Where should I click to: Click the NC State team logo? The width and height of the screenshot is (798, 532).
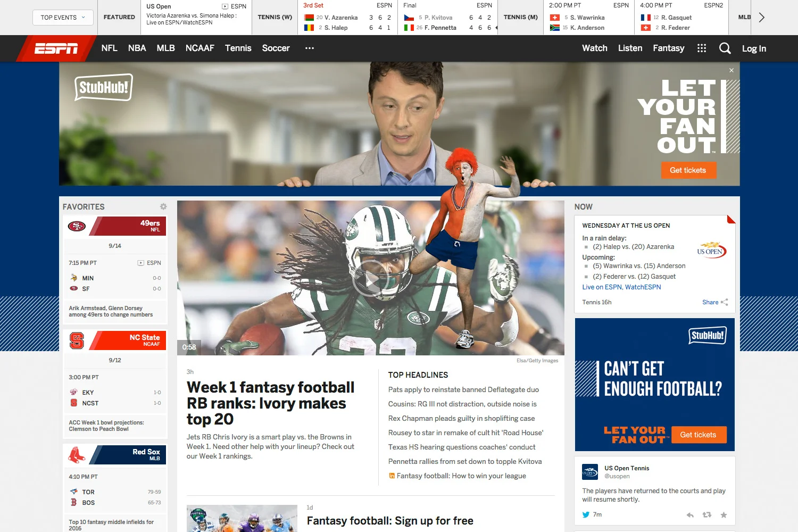point(77,340)
